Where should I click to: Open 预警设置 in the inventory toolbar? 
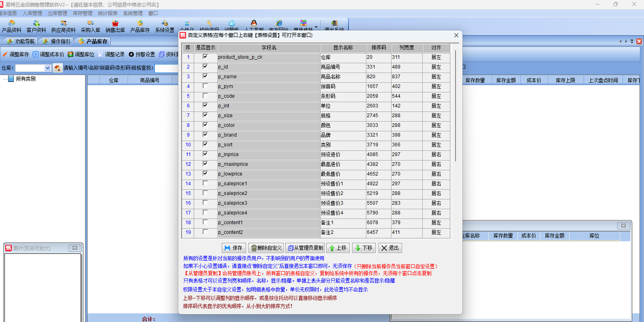coord(142,54)
